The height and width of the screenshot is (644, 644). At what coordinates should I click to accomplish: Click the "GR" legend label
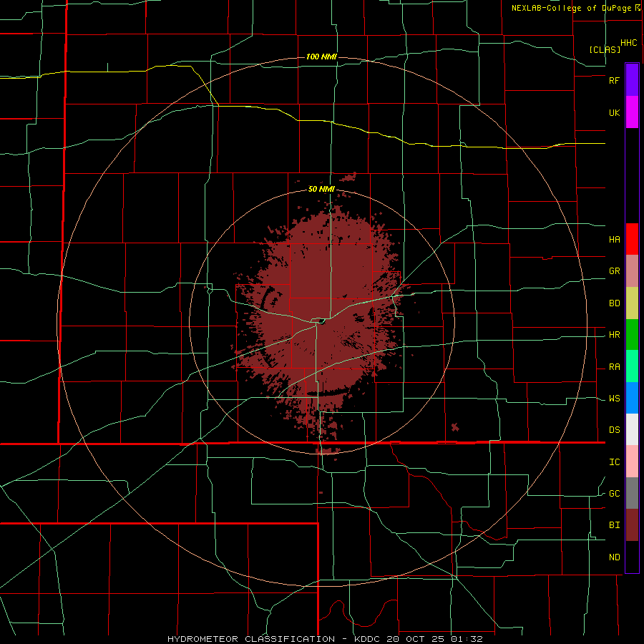[x=614, y=271]
